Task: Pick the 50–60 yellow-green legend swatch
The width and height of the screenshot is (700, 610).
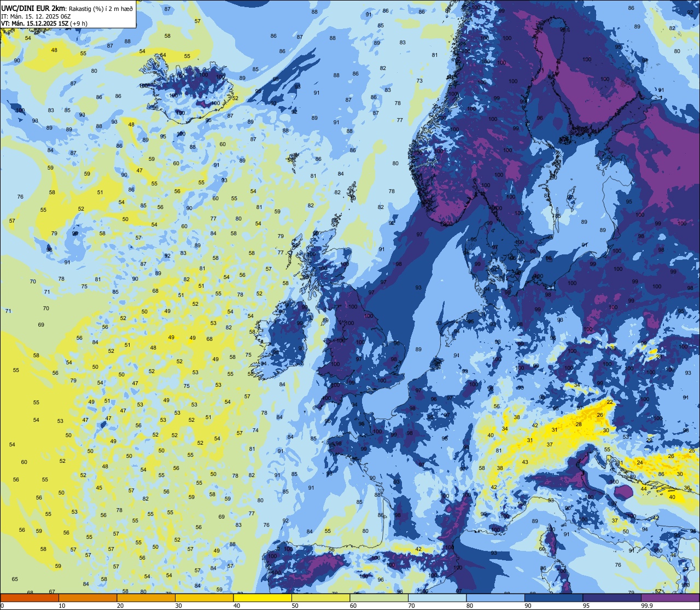Action: pyautogui.click(x=320, y=597)
